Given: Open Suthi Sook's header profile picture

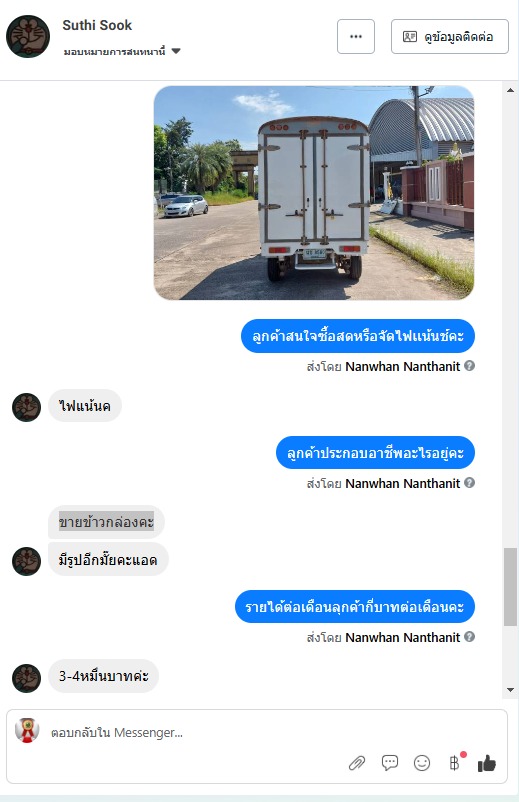Looking at the screenshot, I should pos(28,36).
